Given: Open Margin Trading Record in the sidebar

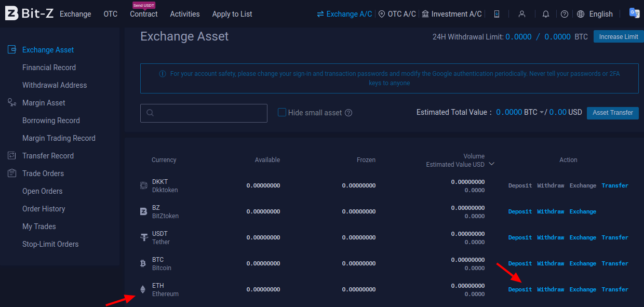Looking at the screenshot, I should (x=59, y=138).
